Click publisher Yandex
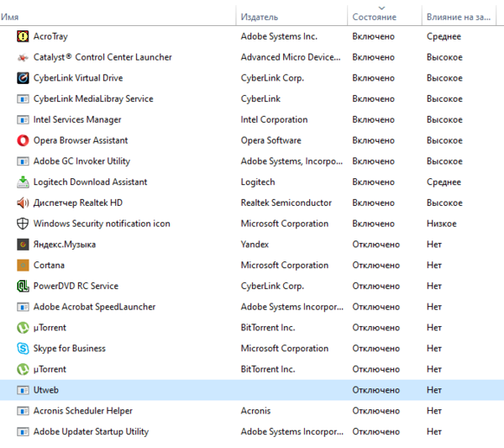Screen dimensions: 504x448 coord(255,245)
